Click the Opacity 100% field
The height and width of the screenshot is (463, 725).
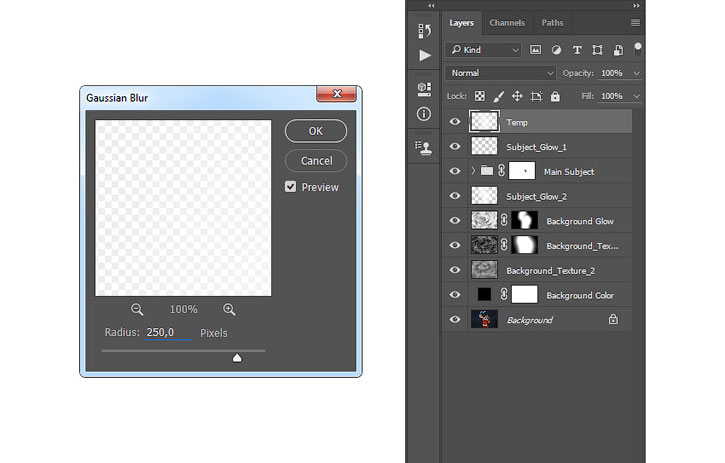[614, 73]
